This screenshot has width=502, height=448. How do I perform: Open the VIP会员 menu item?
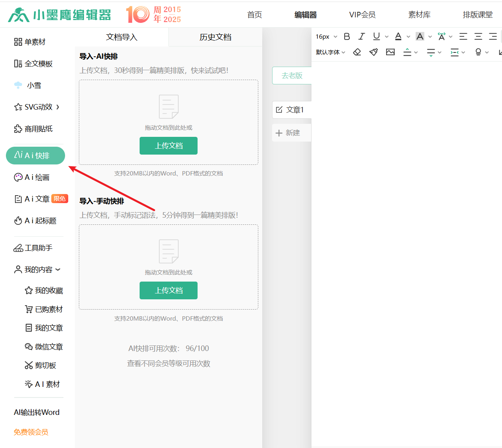pos(362,15)
